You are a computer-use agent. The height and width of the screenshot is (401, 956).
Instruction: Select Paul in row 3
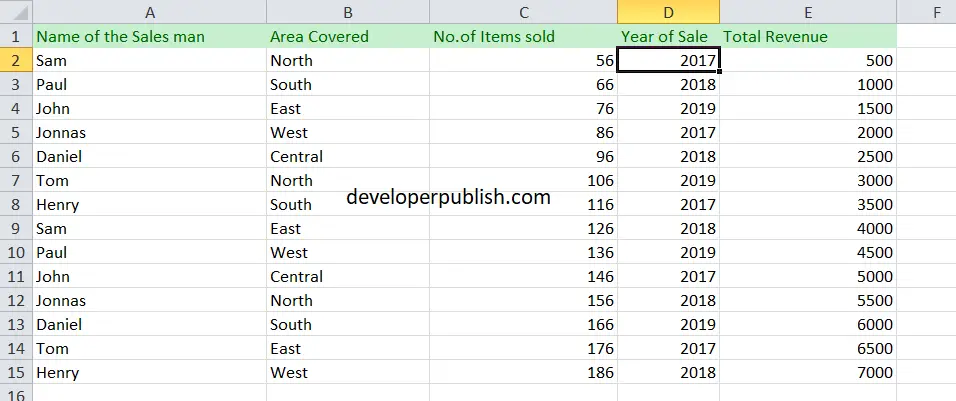point(149,84)
